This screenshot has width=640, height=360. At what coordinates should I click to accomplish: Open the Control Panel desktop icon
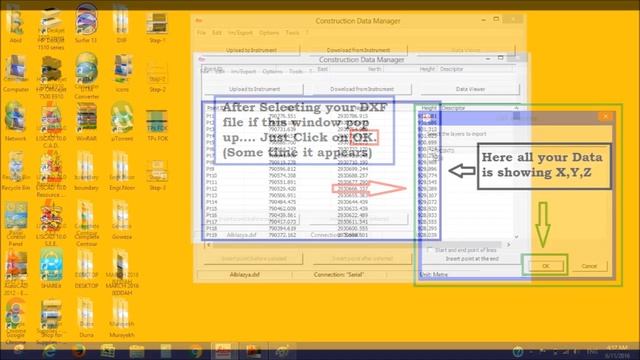[16, 224]
